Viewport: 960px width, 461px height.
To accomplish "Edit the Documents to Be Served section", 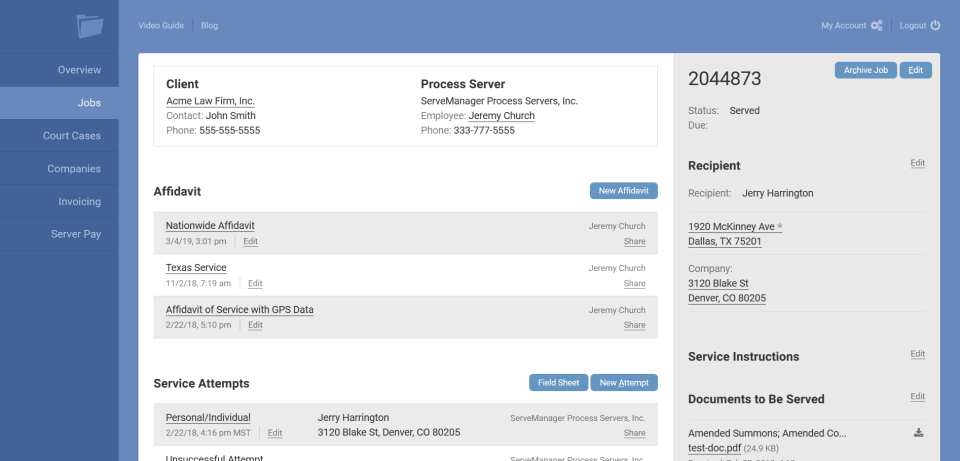I will 917,397.
